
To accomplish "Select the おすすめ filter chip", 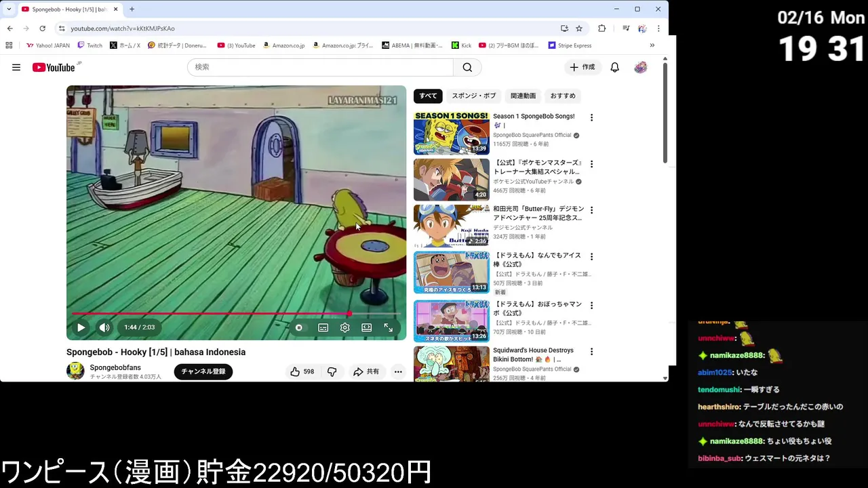I will point(563,96).
